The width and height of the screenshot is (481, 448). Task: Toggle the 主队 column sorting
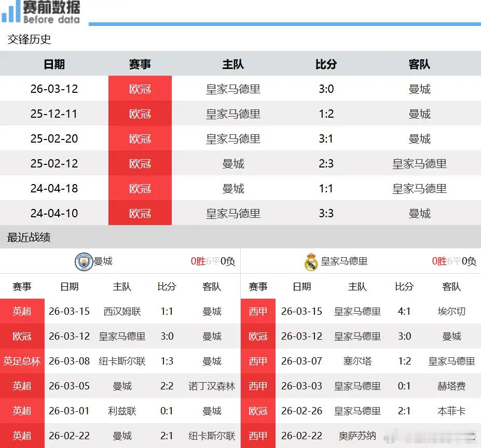pyautogui.click(x=233, y=64)
